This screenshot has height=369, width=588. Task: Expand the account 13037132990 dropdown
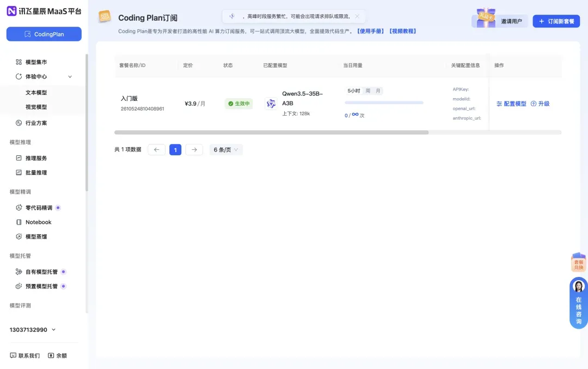point(53,330)
